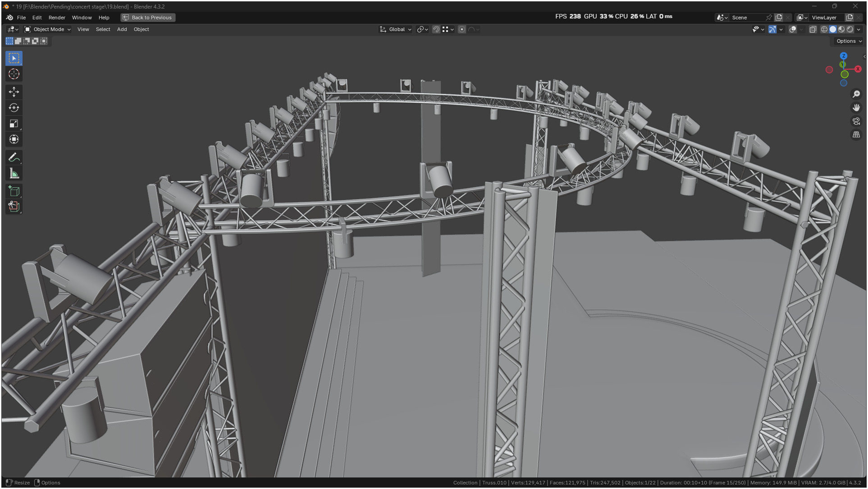868x489 pixels.
Task: Toggle camera view icon
Action: 856,121
